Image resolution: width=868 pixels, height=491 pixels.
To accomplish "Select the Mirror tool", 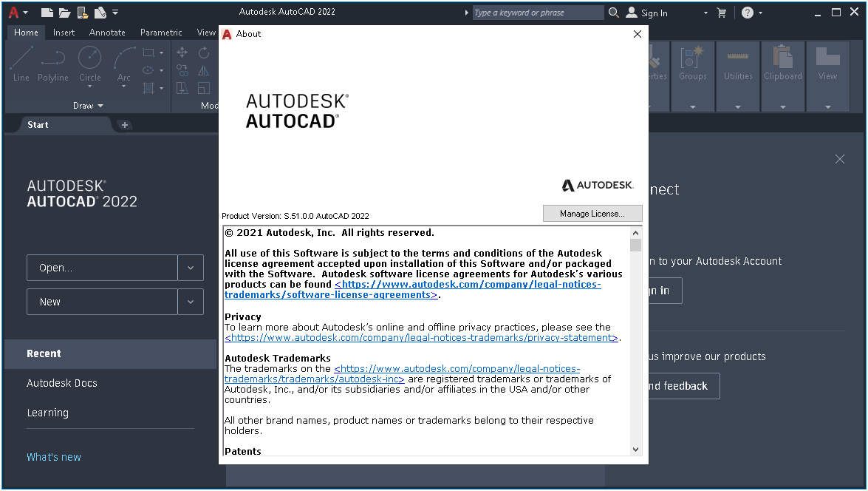I will [x=204, y=70].
